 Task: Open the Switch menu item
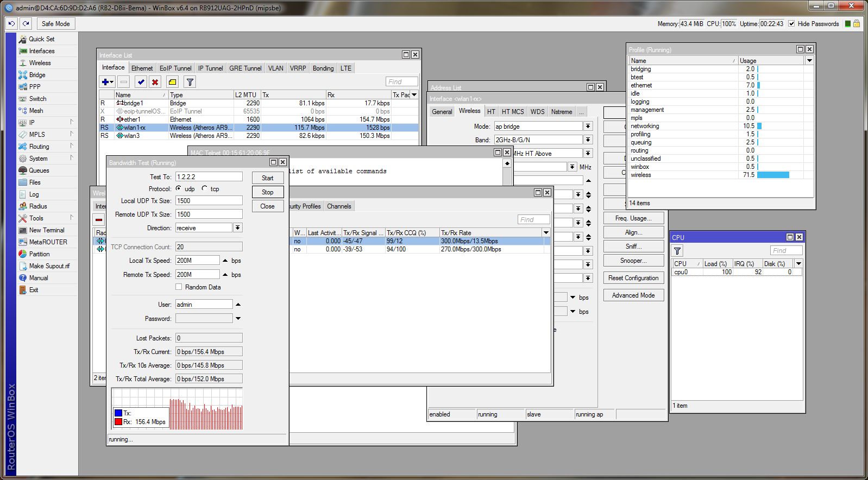pyautogui.click(x=37, y=99)
